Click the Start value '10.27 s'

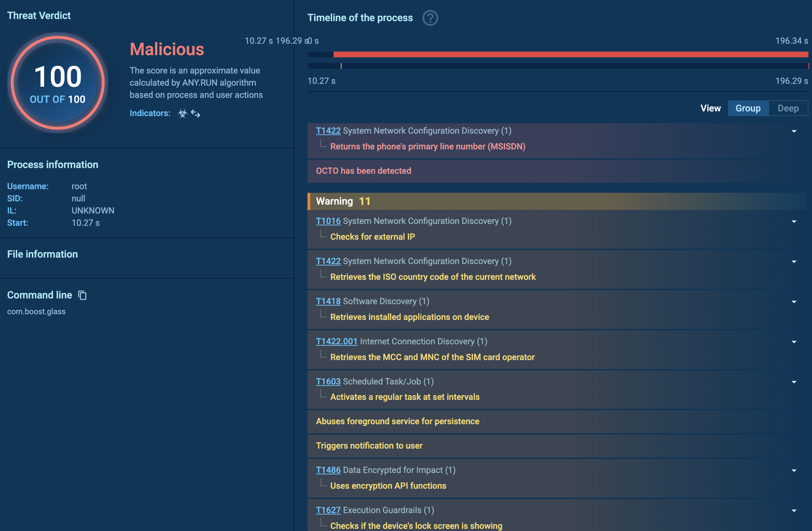click(86, 223)
